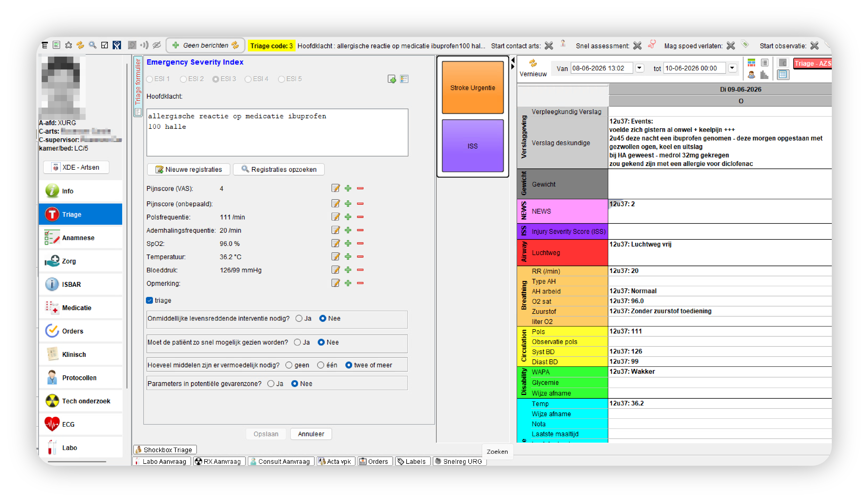Edit the Ademhalingsfrequentie value with pencil icon
868x502 pixels.
click(x=335, y=230)
